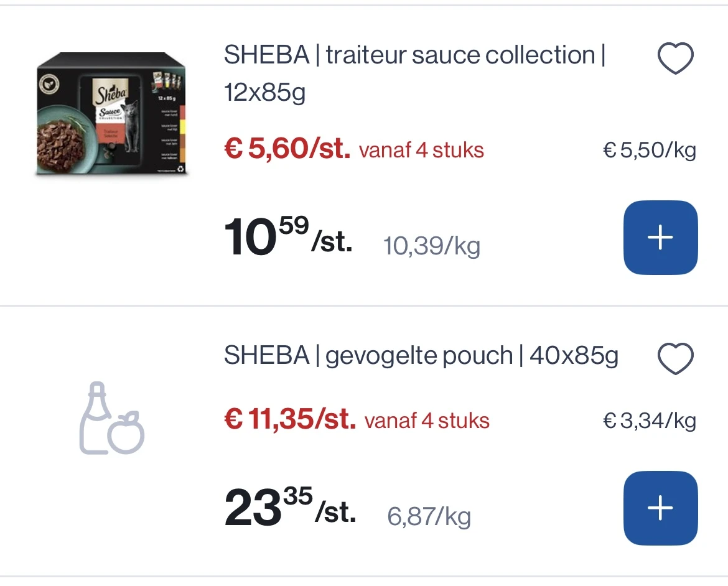Viewport: 728px width, 586px height.
Task: Select the plus icon to add traiteur sauce collection
Action: 661,237
